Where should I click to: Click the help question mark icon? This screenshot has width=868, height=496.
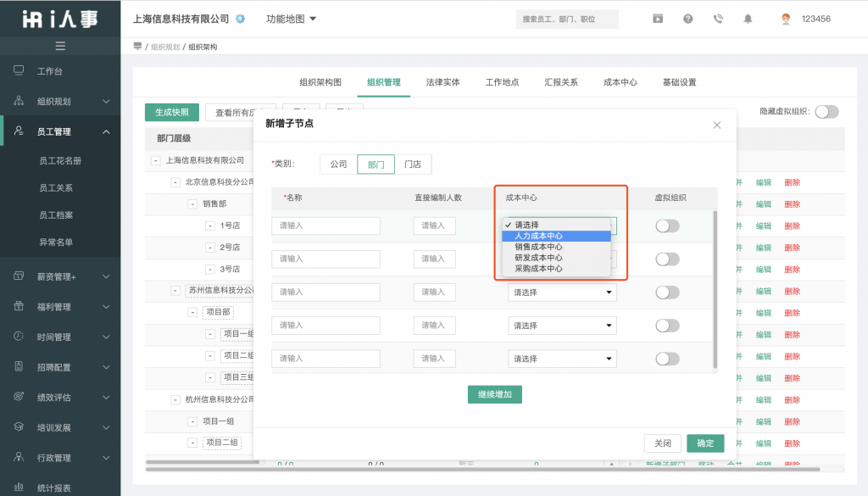[x=687, y=19]
